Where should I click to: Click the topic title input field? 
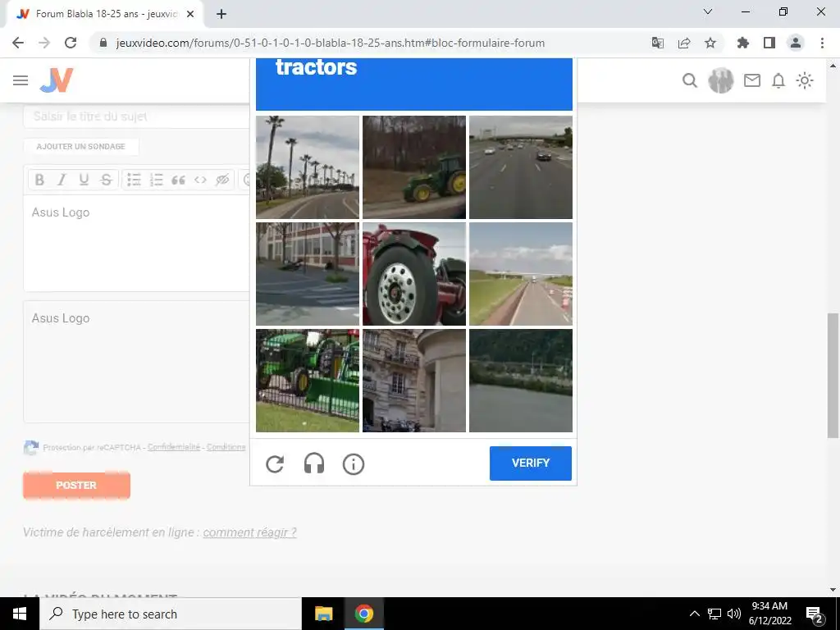137,116
